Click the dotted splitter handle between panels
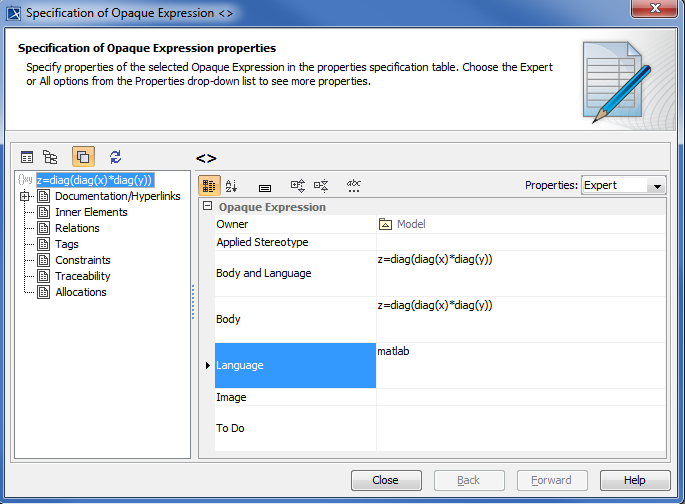The height and width of the screenshot is (504, 685). point(193,302)
